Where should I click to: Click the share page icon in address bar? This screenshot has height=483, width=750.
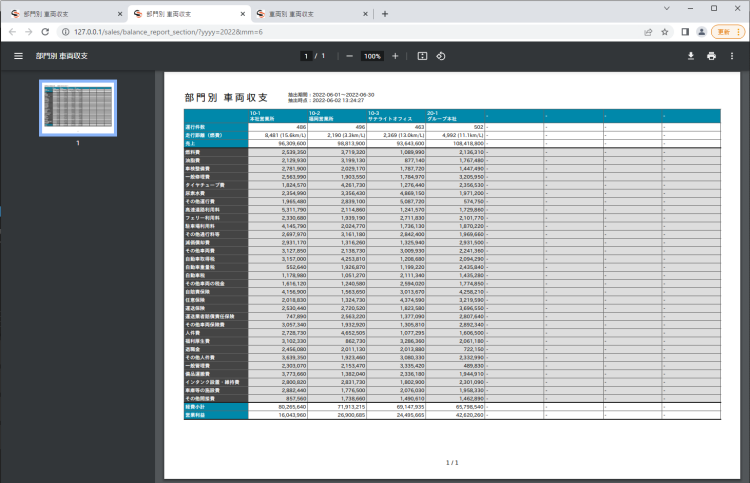647,32
